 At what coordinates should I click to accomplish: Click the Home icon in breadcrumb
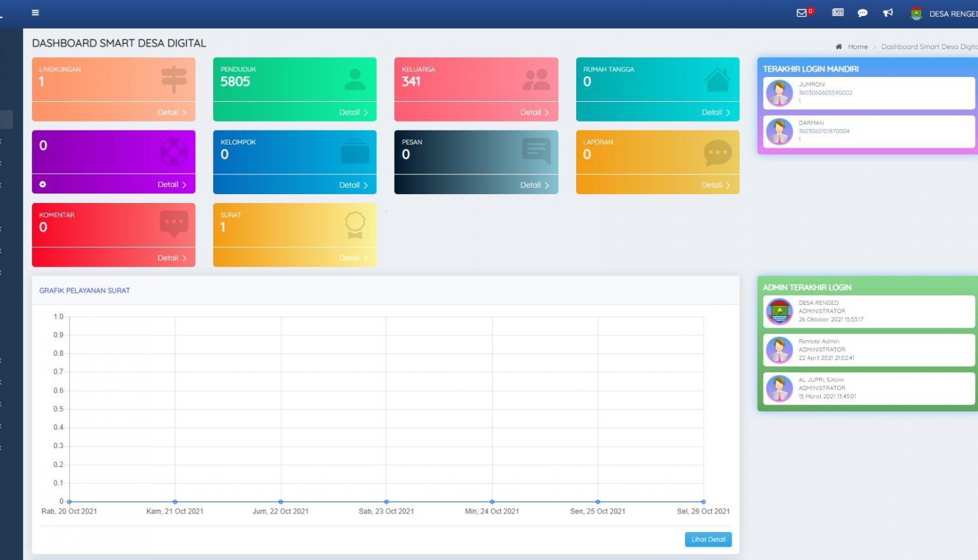click(x=839, y=46)
